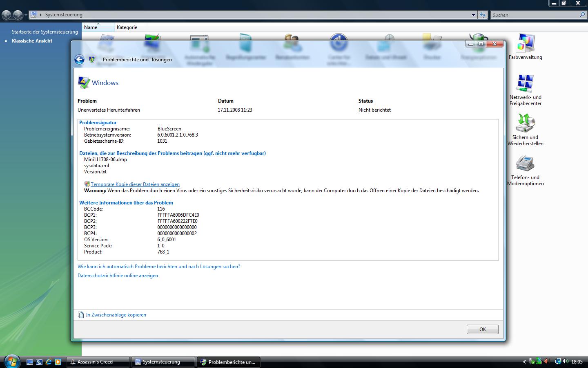Click In Zwischenablage kopieren link
588x368 pixels.
[x=116, y=315]
